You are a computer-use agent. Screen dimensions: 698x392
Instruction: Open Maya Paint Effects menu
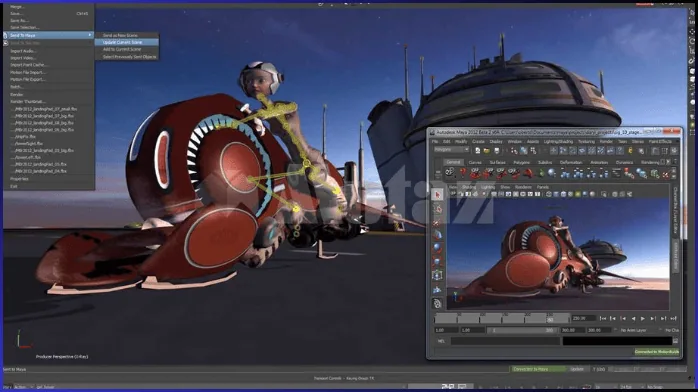(660, 141)
